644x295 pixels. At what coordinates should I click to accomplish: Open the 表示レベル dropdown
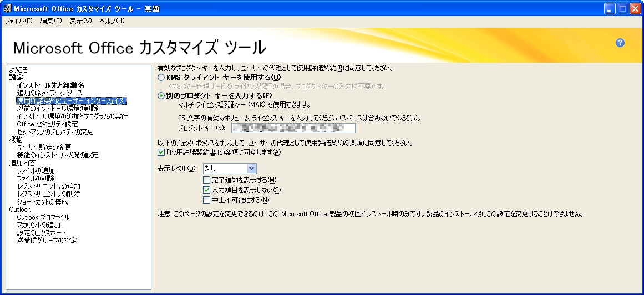point(230,168)
